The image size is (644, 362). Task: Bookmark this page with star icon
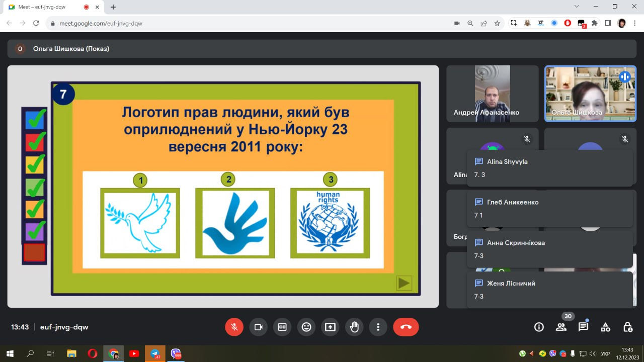497,23
